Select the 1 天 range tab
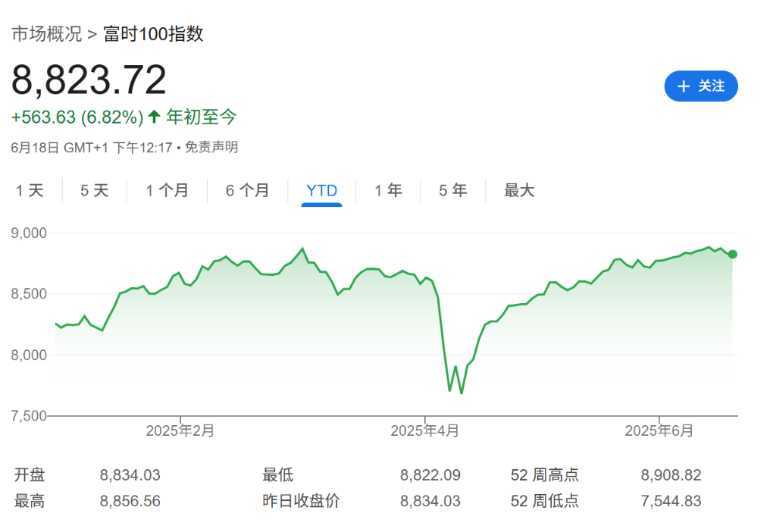Image resolution: width=776 pixels, height=532 pixels. (x=30, y=190)
